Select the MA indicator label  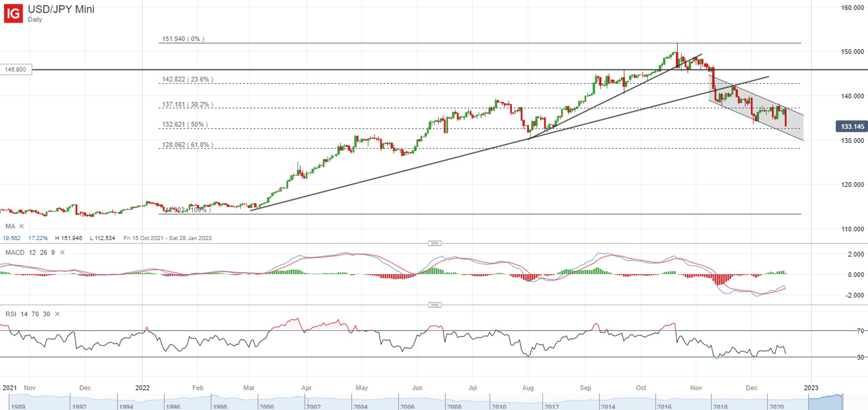coord(10,226)
